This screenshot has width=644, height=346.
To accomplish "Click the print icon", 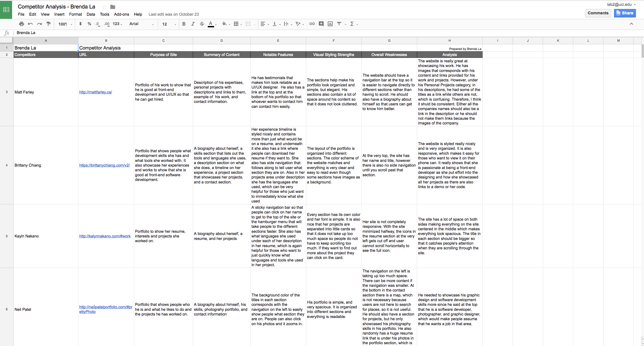I will [x=21, y=24].
